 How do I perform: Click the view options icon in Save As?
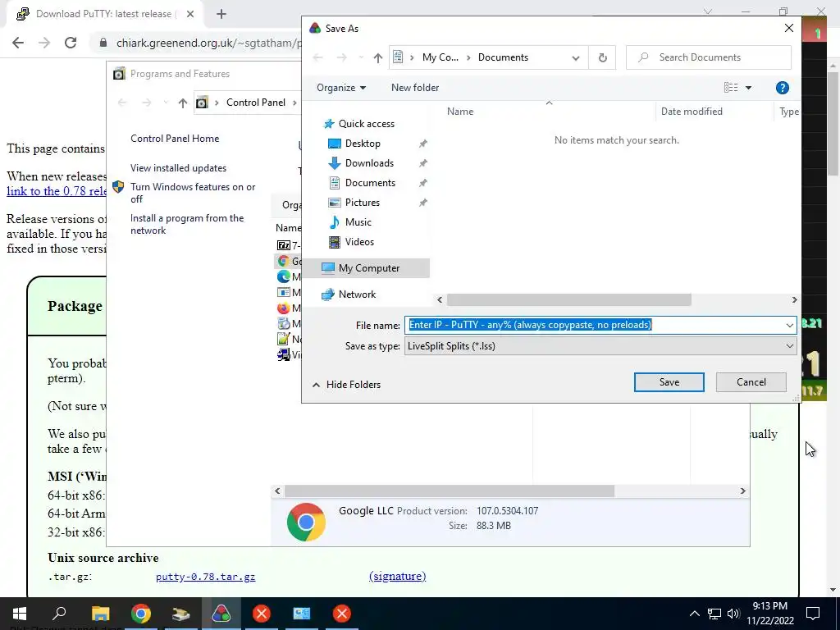click(x=731, y=87)
